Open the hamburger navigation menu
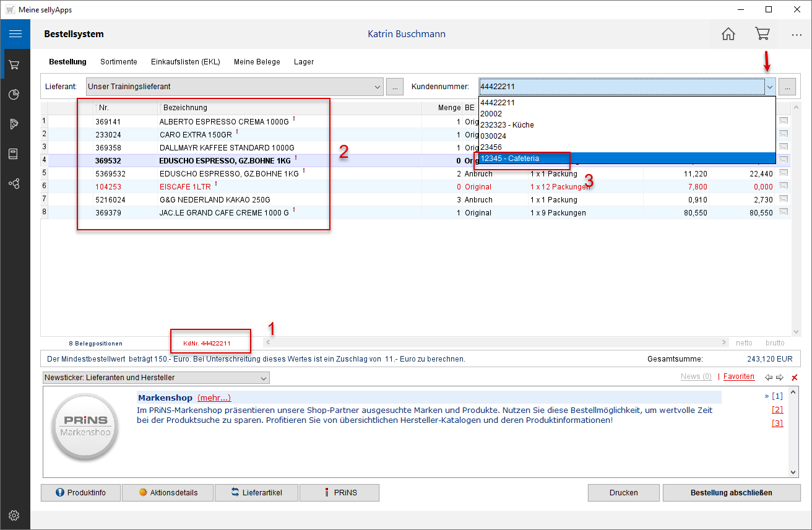This screenshot has width=812, height=530. tap(15, 34)
